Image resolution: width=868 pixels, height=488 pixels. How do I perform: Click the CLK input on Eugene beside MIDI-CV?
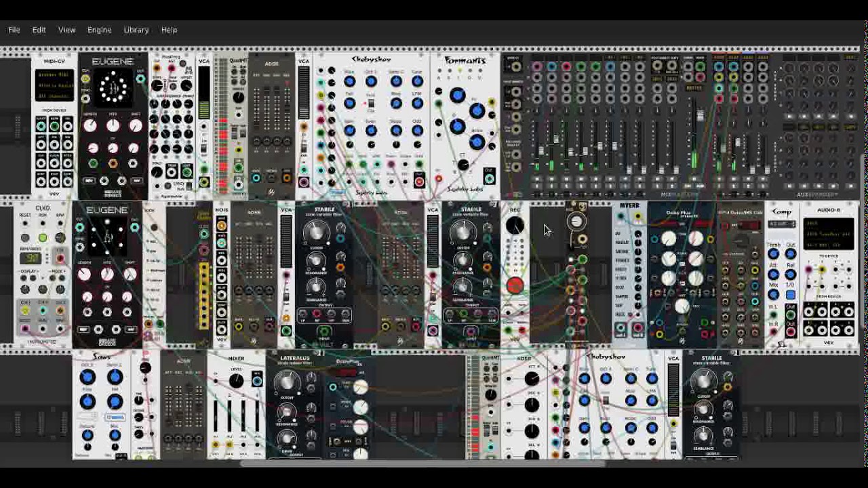coord(86,79)
